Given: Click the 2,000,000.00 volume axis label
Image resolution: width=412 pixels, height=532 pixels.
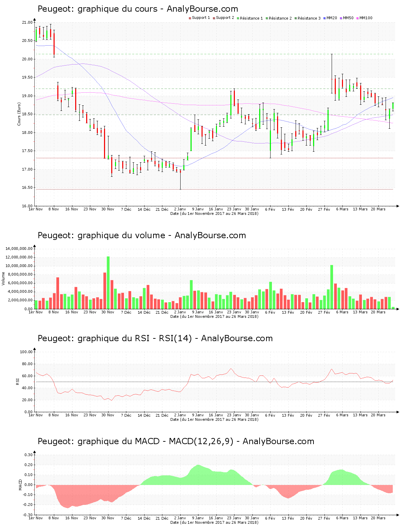Looking at the screenshot, I should pos(20,300).
